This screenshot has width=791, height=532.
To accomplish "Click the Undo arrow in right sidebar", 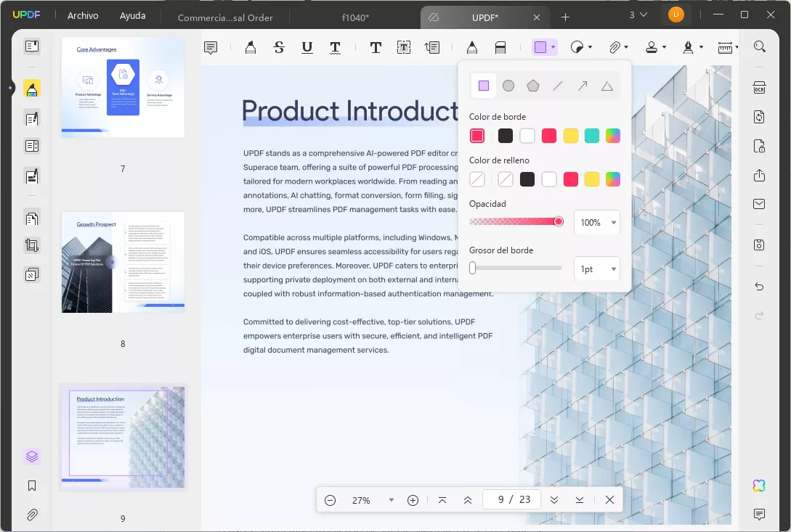I will pos(759,287).
